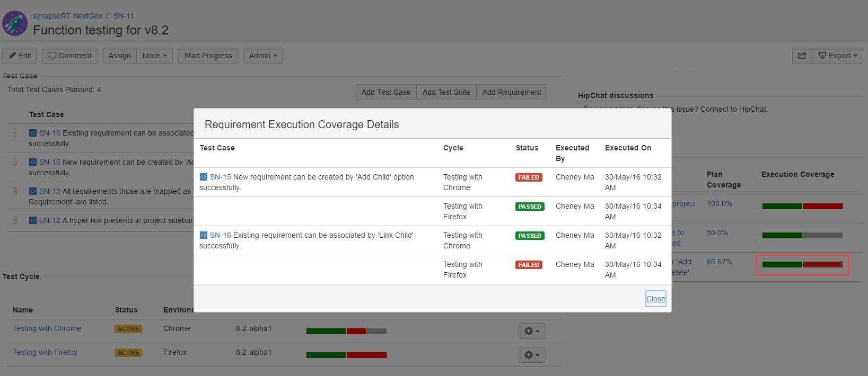Click SN-16 test case icon in the dialog
The image size is (868, 376).
(x=204, y=235)
